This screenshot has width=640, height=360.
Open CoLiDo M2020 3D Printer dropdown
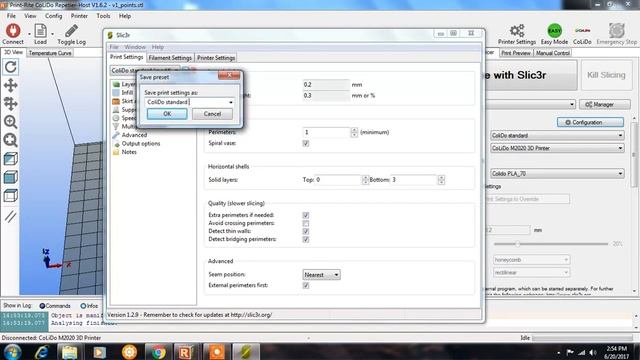click(557, 148)
